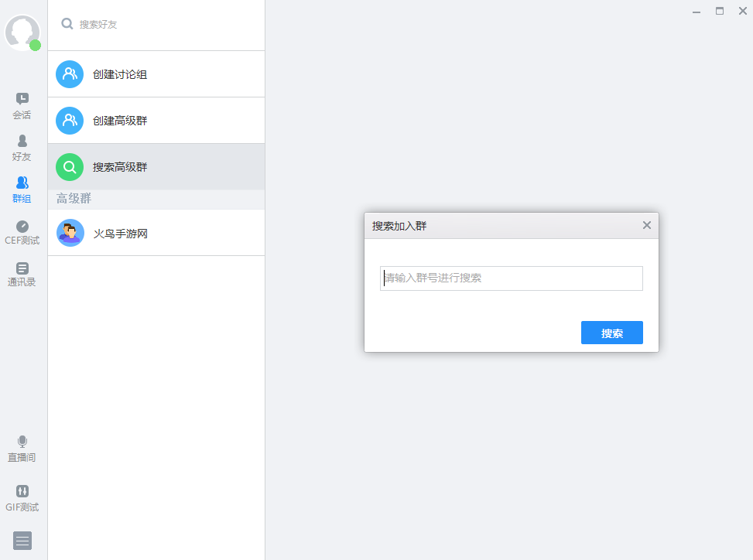
Task: Click the blue 搜索 button
Action: click(612, 333)
